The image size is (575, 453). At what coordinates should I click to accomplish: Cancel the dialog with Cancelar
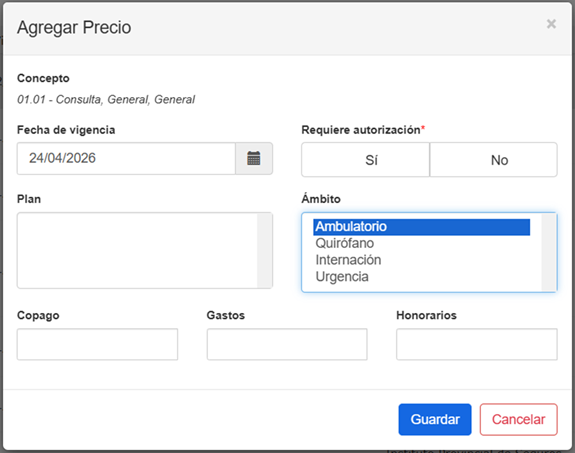pyautogui.click(x=519, y=419)
